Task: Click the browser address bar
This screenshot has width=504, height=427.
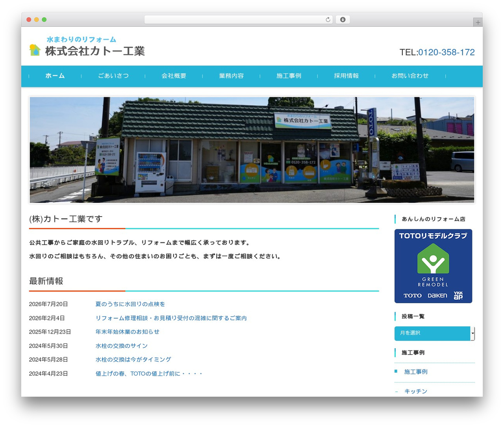Action: (x=239, y=20)
